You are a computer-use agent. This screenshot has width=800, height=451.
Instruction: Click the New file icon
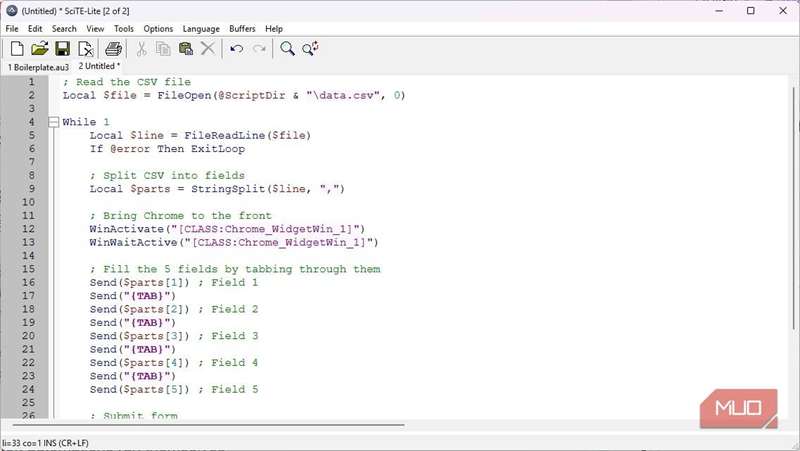point(17,48)
